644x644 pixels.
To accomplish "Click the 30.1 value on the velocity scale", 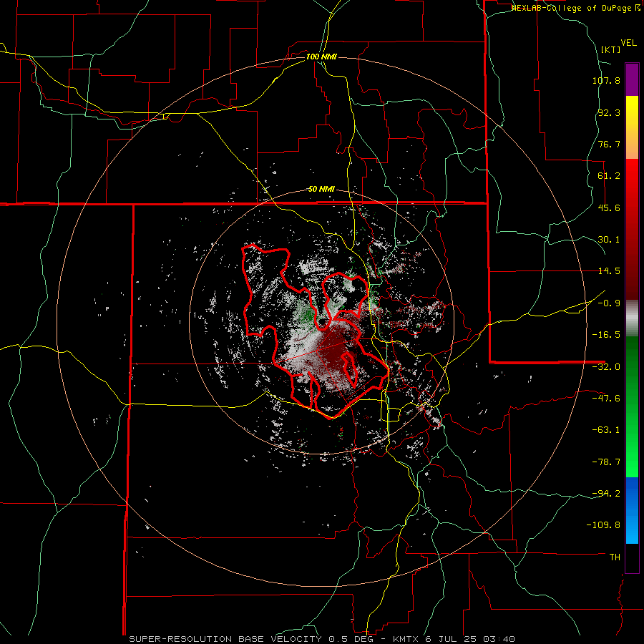I will point(609,240).
